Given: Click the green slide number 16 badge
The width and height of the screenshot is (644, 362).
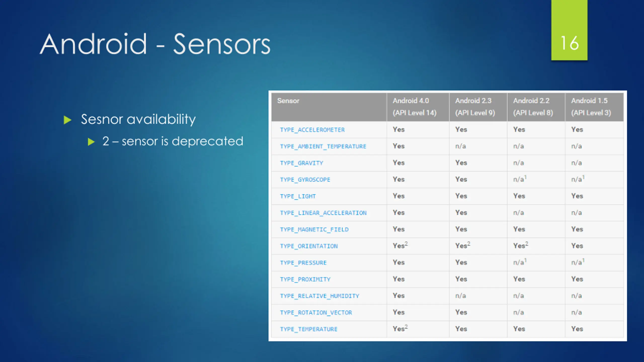Looking at the screenshot, I should [569, 30].
